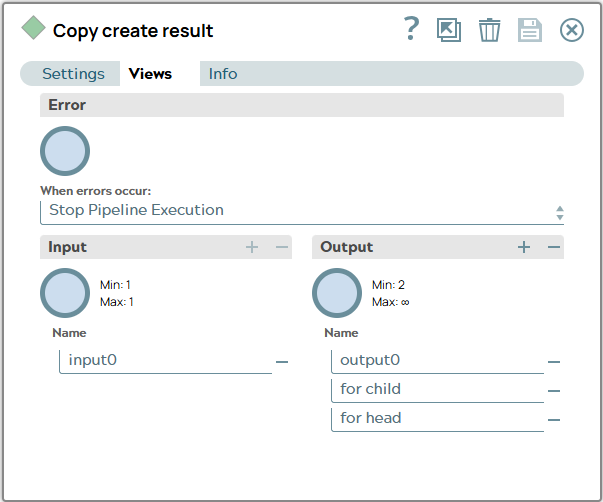Screen dimensions: 603x502
Task: Remove the for head output row
Action: pyautogui.click(x=554, y=420)
